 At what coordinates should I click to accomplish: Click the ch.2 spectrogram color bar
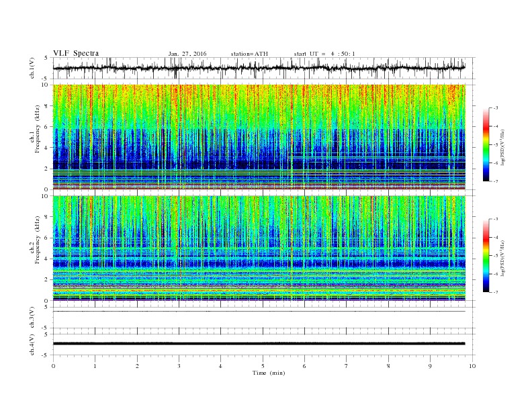(x=486, y=256)
